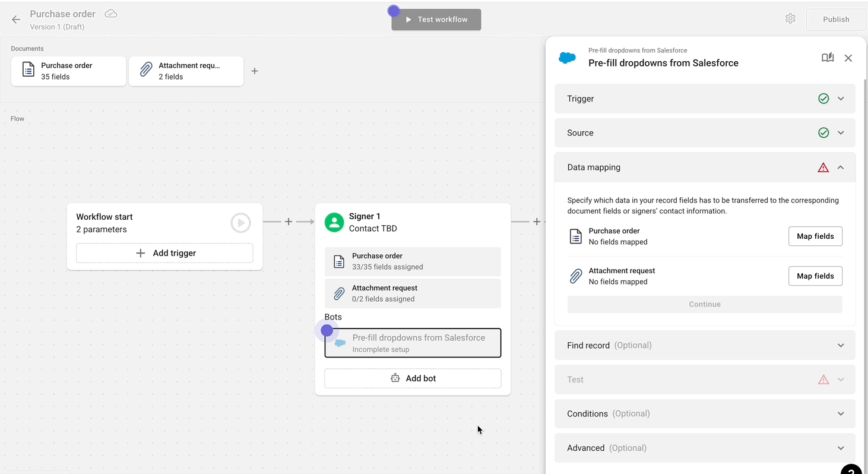Close the Pre-fill dropdowns panel

tap(848, 58)
